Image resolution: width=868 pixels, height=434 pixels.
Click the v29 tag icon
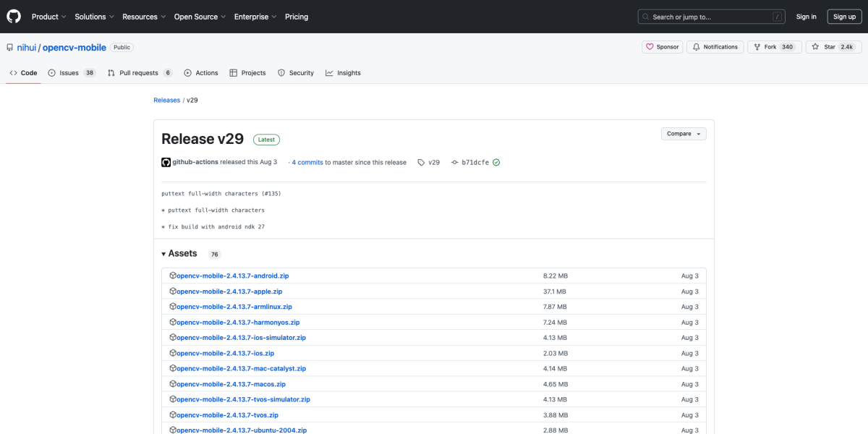tap(421, 163)
